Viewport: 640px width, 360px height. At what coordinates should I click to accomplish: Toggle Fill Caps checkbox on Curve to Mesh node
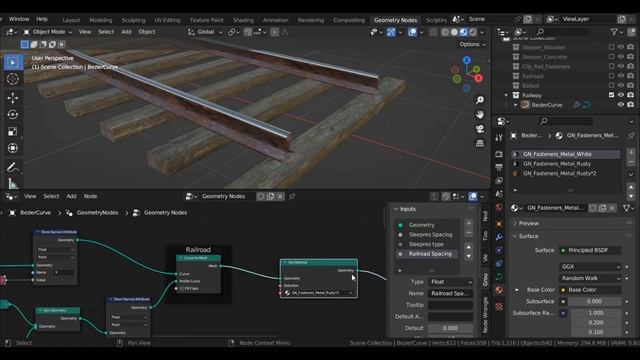[182, 288]
